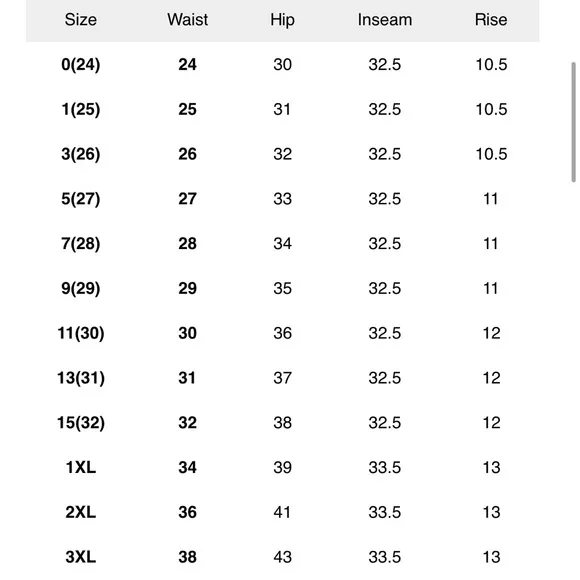
Task: Click the Hip column header
Action: [282, 20]
